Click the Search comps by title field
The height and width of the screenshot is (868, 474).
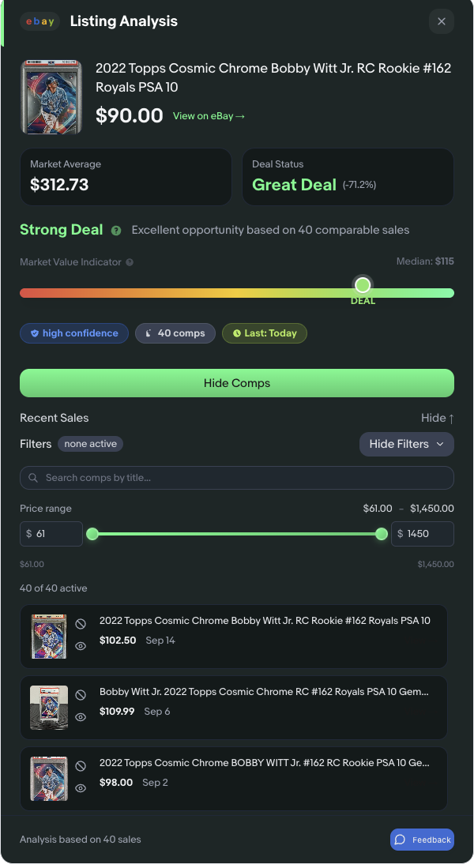pyautogui.click(x=245, y=478)
